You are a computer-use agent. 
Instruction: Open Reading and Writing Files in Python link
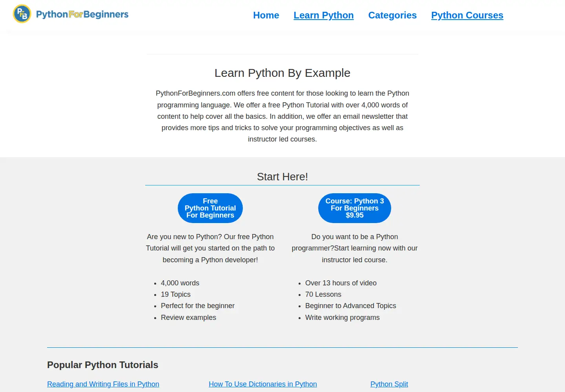pos(103,384)
